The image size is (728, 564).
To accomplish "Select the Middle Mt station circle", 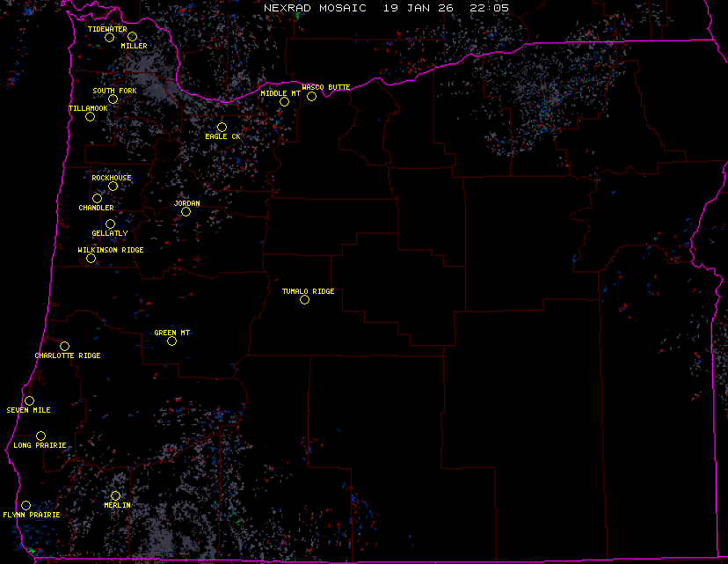I will click(x=284, y=101).
